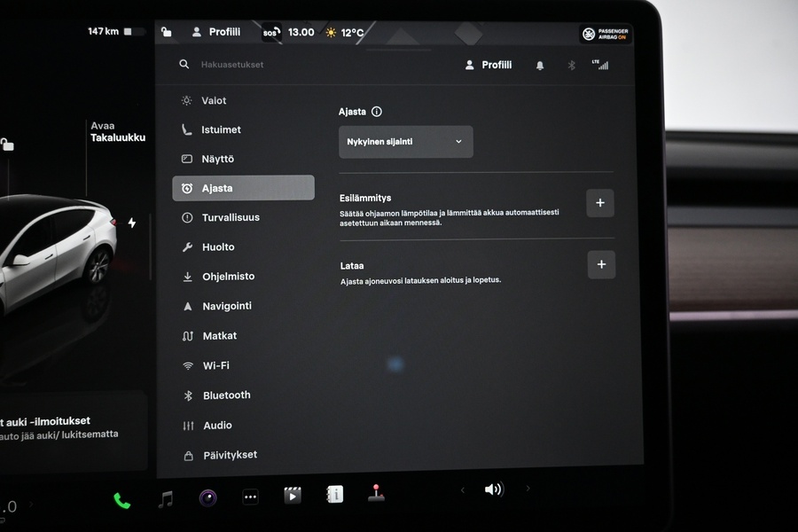Image resolution: width=798 pixels, height=532 pixels.
Task: Toggle the door lock icon in top bar
Action: point(166,33)
